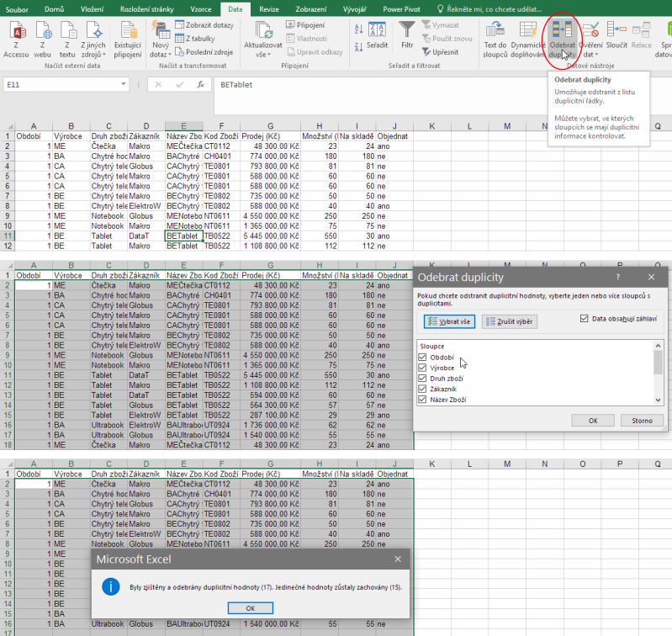This screenshot has height=636, width=672.
Task: Open Z jiných zdrojů dropdown
Action: click(x=93, y=50)
